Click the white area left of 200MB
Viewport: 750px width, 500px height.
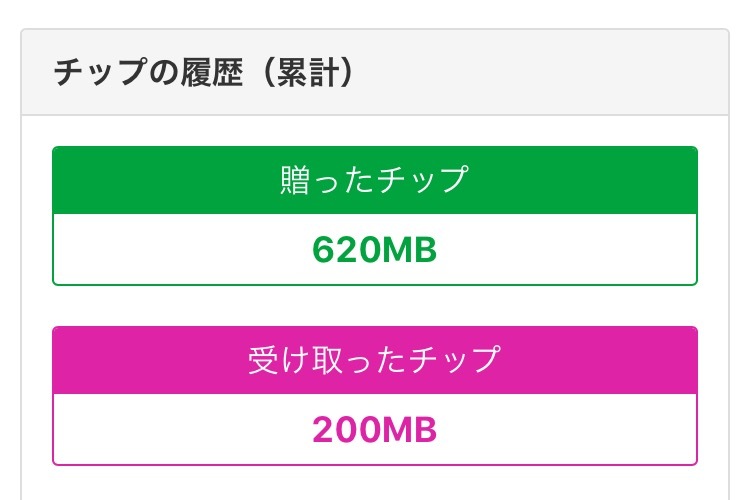click(170, 429)
